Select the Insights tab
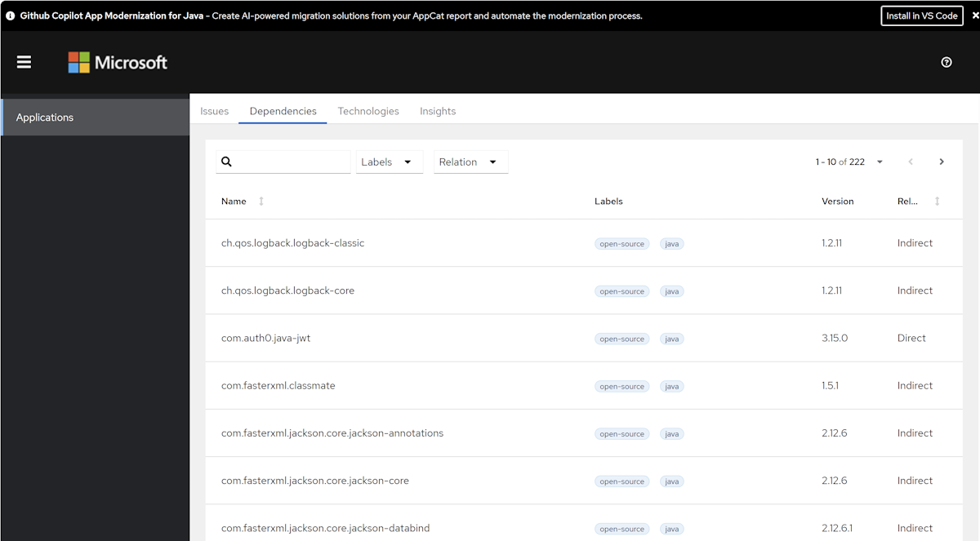 438,111
